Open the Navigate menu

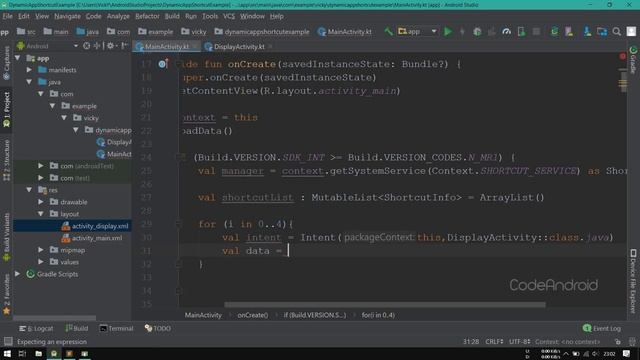tap(67, 16)
